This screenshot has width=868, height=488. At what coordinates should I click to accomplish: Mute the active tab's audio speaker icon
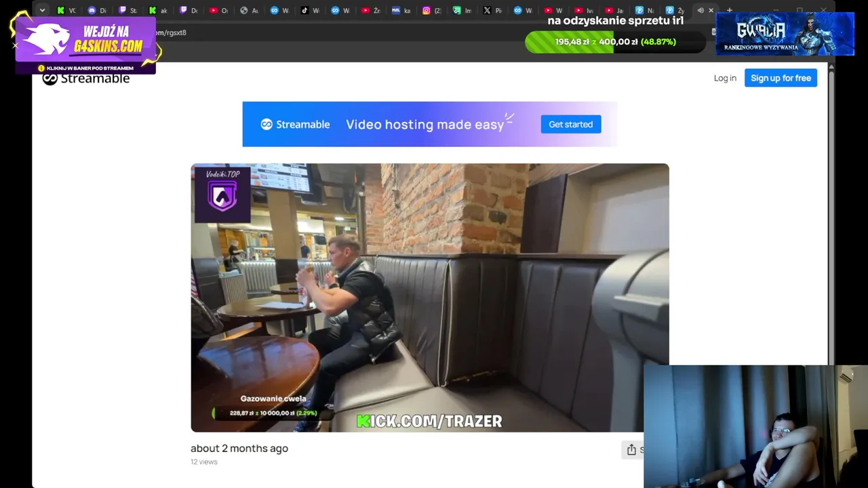point(701,10)
